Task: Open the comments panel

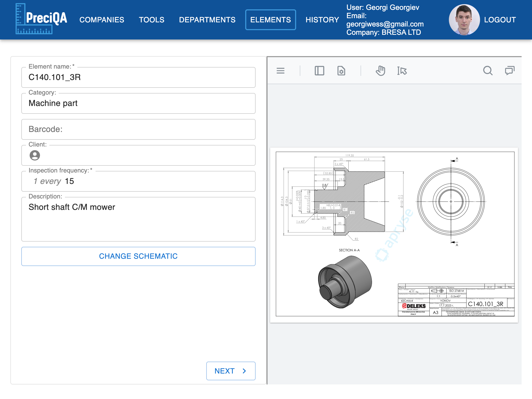Action: click(509, 71)
